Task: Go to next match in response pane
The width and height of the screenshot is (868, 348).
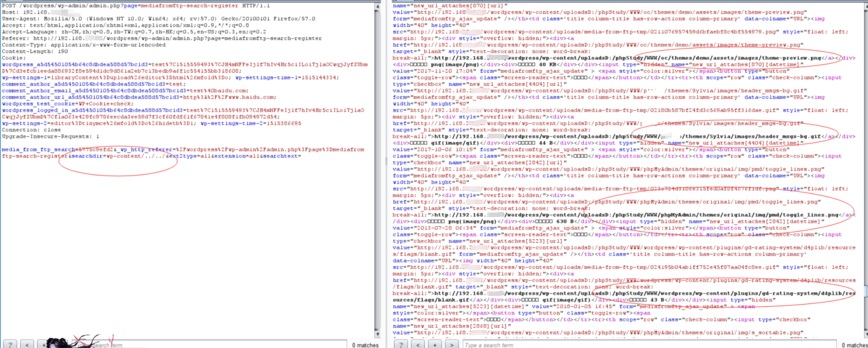Action: tap(452, 345)
